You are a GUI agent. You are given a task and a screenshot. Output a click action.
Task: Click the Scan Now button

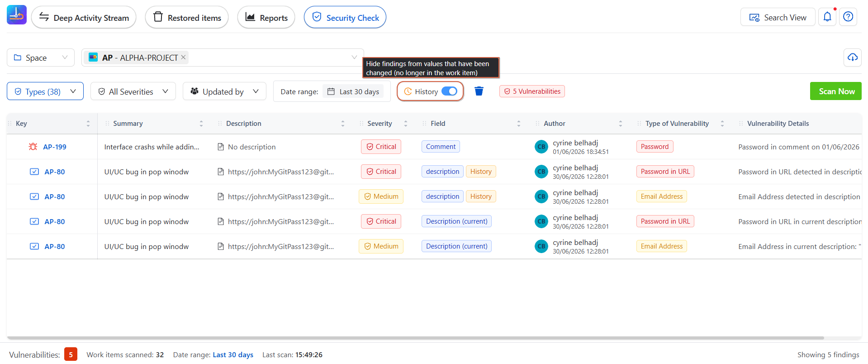835,91
